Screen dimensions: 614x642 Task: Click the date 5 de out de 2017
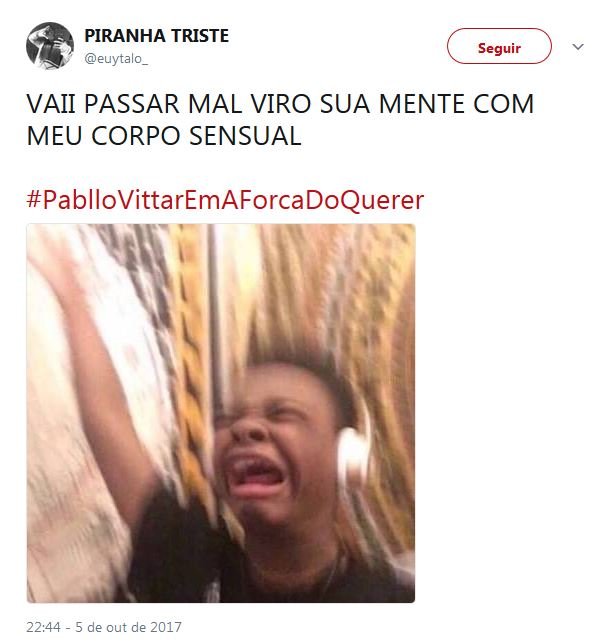point(128,627)
